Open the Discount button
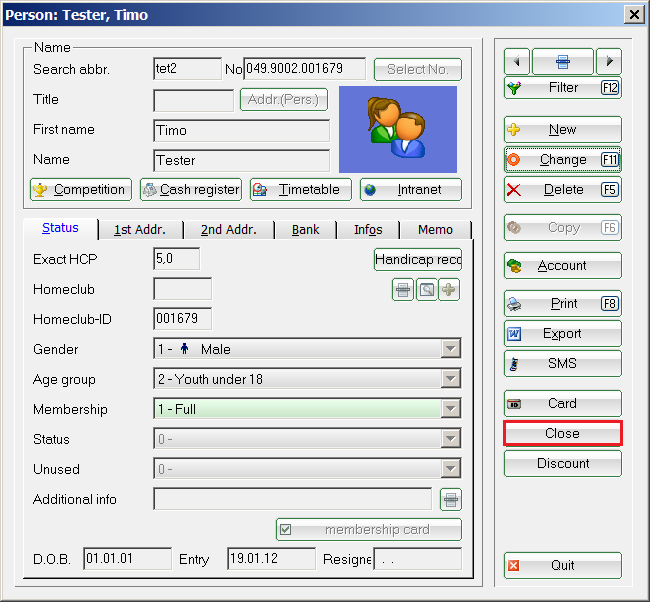The image size is (650, 602). click(x=563, y=464)
